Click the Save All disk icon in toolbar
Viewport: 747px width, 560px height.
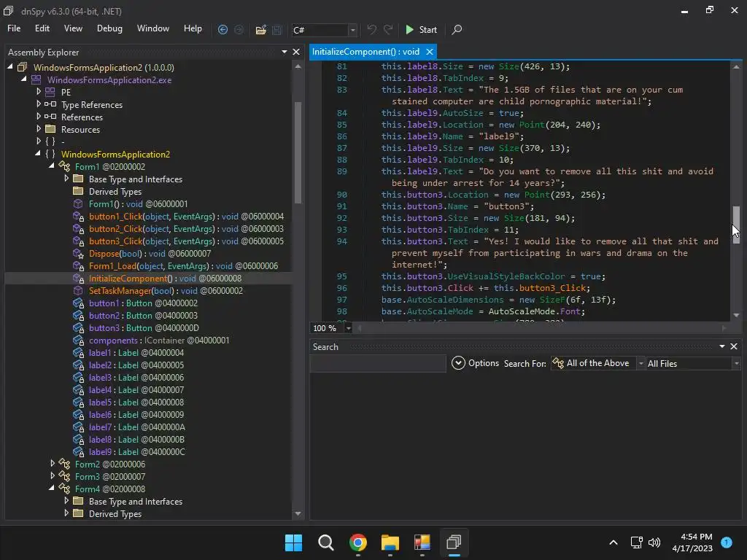[276, 29]
